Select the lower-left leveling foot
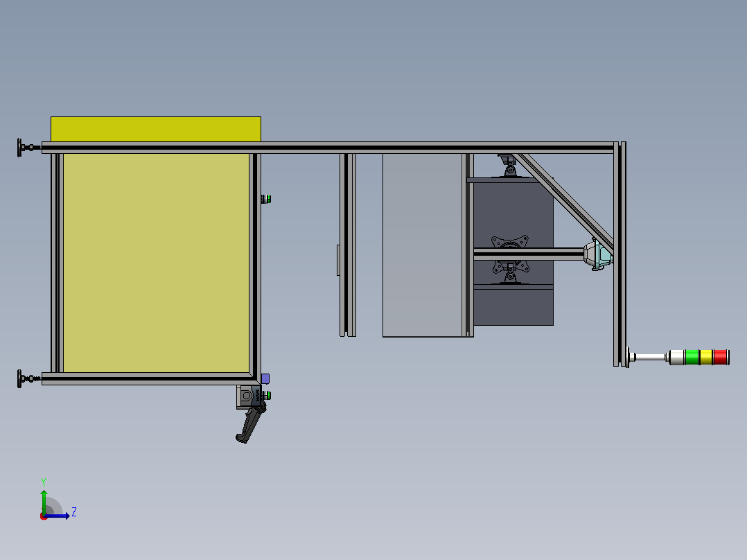Screen dimensions: 747x560 point(28,378)
